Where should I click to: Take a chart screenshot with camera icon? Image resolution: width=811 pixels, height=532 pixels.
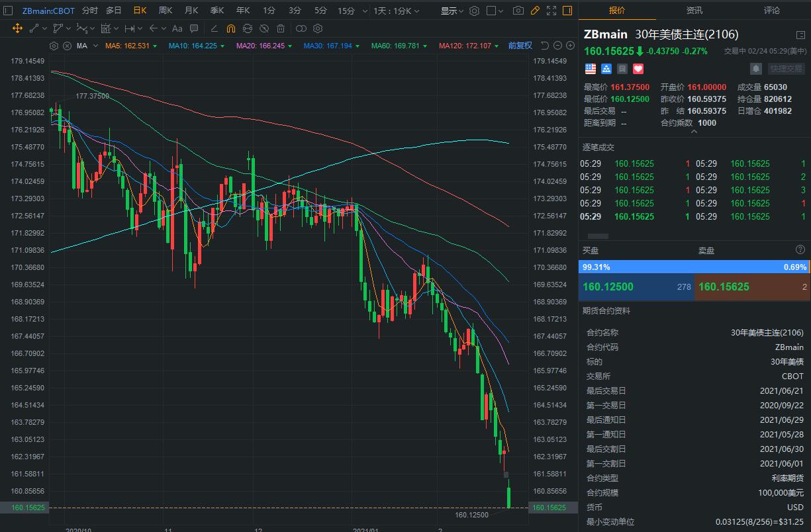(x=518, y=11)
